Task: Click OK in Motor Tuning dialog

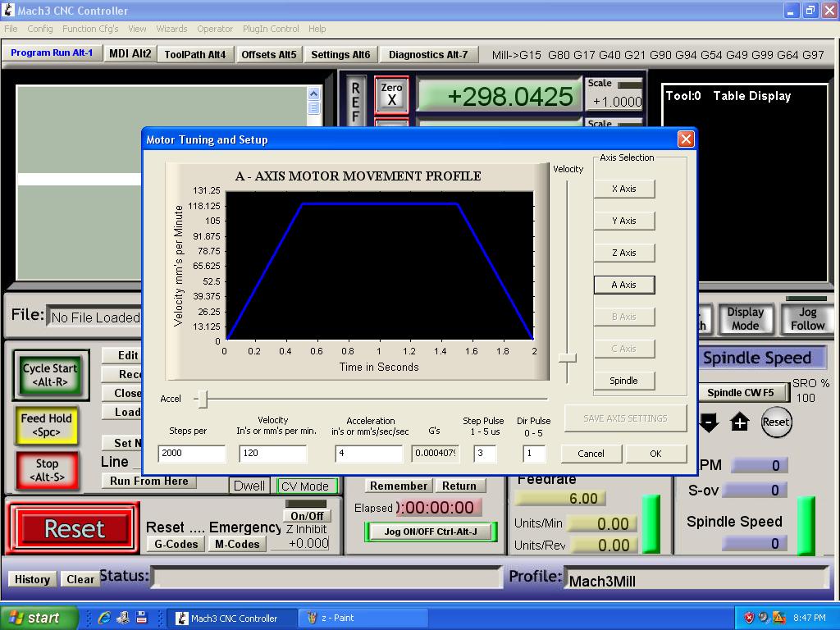Action: click(655, 454)
